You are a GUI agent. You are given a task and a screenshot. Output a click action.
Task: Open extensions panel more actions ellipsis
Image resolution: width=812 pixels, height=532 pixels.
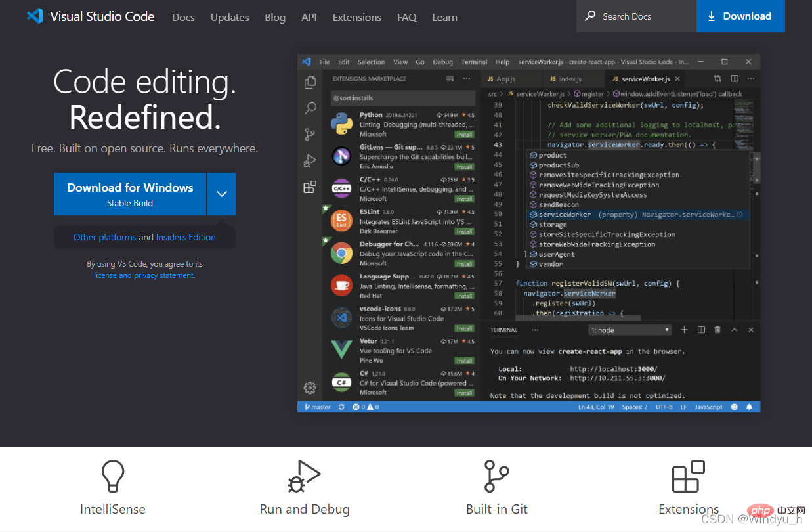[467, 79]
